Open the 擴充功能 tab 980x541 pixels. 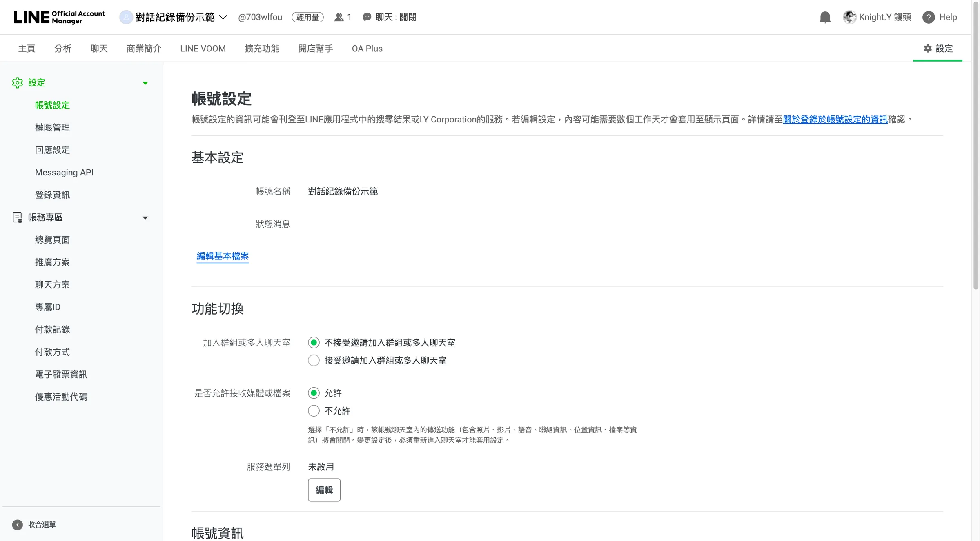click(x=262, y=49)
